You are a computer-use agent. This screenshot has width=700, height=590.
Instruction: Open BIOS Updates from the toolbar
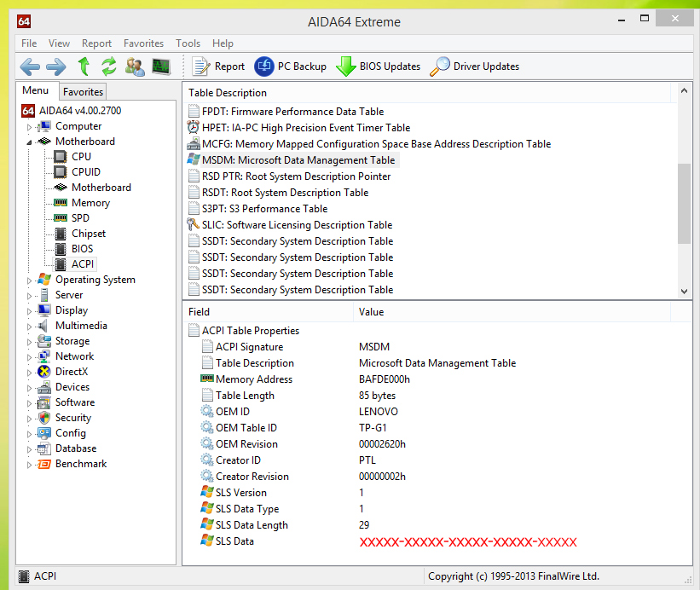[x=378, y=67]
